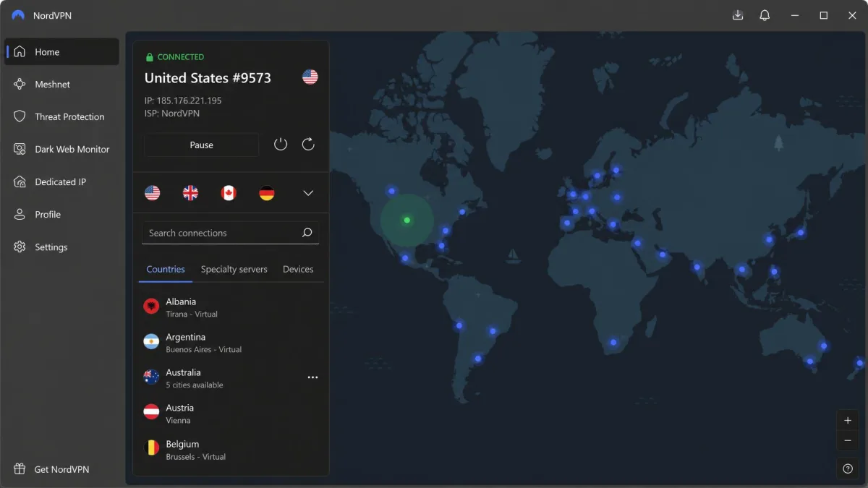This screenshot has width=868, height=488.
Task: Click the United States flag beside server name
Action: [310, 77]
